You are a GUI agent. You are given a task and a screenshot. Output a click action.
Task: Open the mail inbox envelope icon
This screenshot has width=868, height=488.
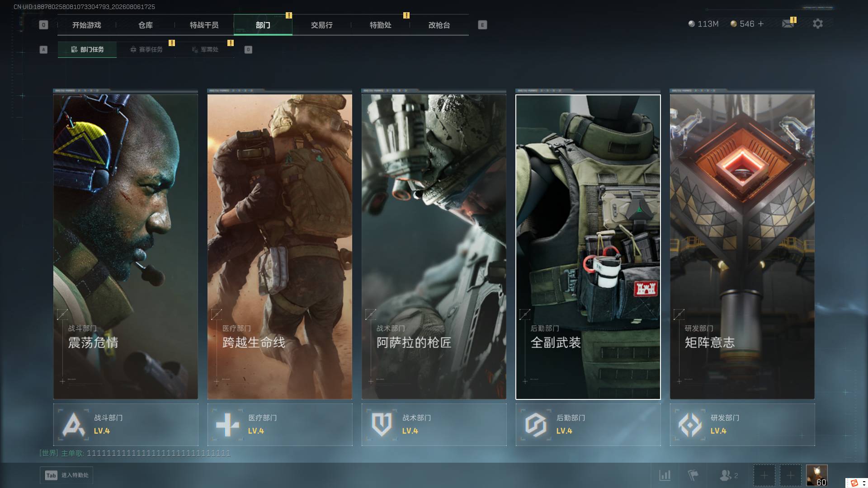click(788, 23)
